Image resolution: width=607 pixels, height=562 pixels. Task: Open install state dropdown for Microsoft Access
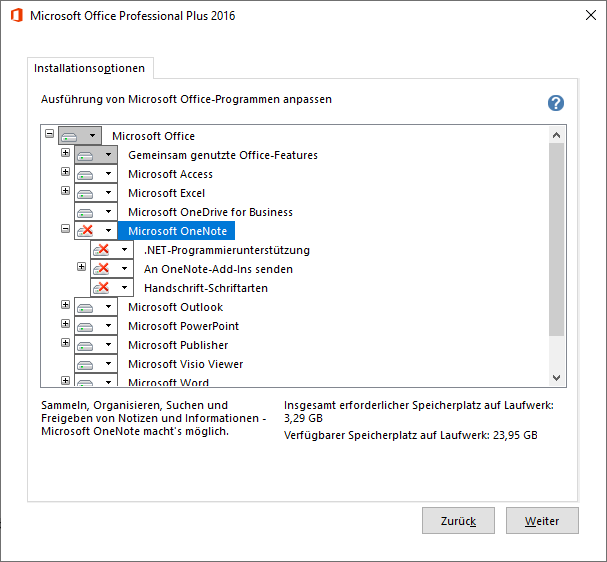click(96, 174)
